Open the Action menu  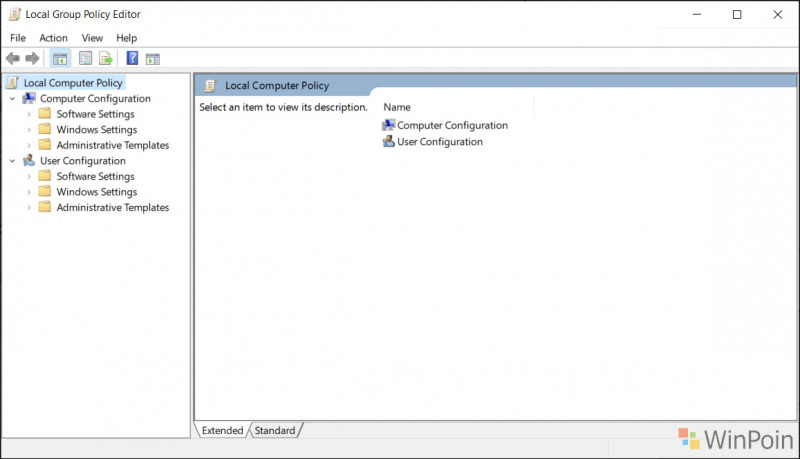click(x=54, y=38)
